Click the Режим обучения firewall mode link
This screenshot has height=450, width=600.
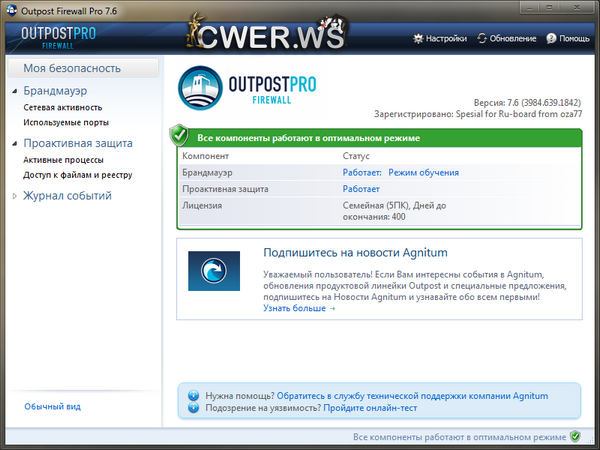click(423, 172)
